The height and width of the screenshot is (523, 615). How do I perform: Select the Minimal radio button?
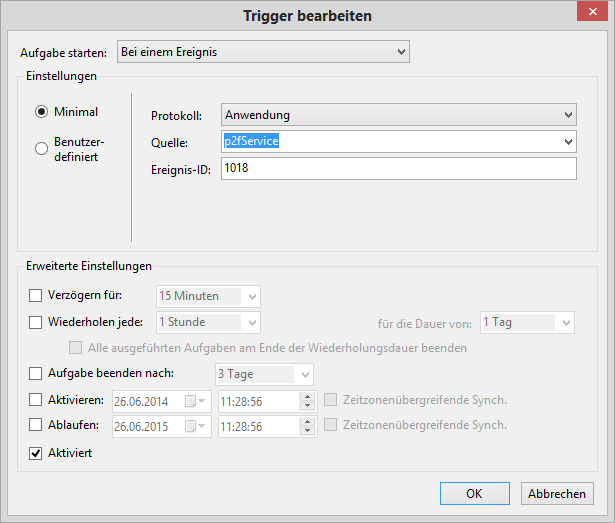pos(42,112)
